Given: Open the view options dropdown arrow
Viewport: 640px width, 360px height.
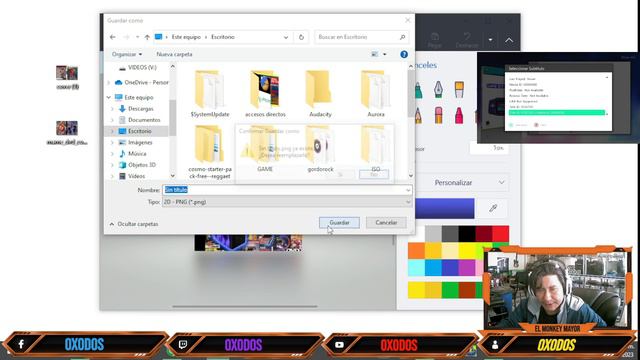Looking at the screenshot, I should 384,54.
